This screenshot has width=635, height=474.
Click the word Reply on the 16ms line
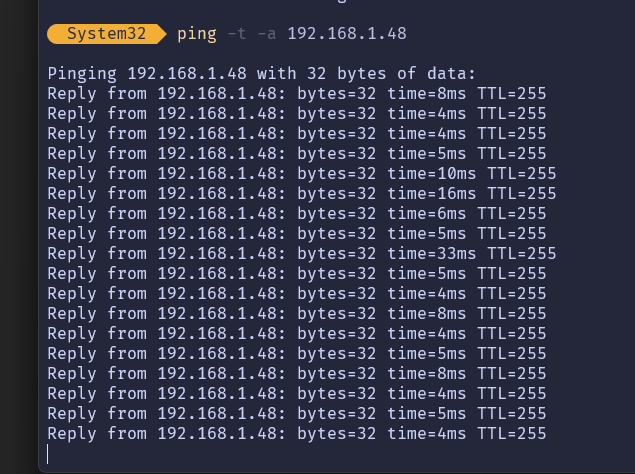coord(72,194)
